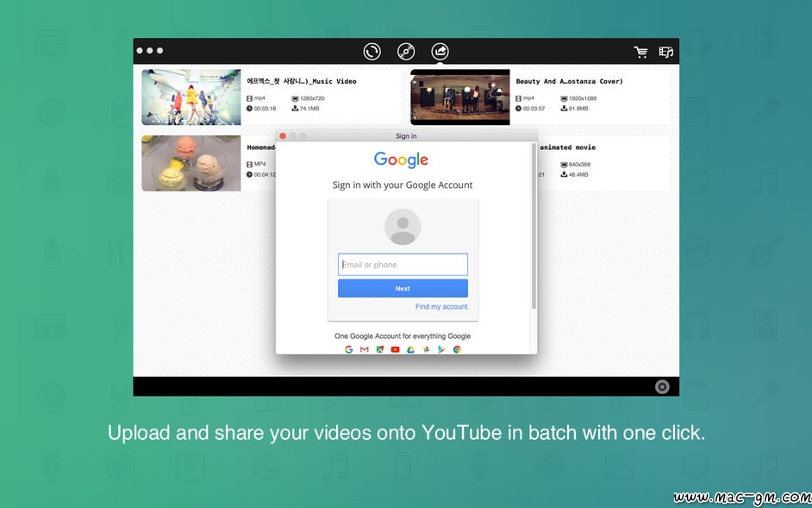Open the shopping cart purchase icon
Viewport: 812px width, 508px height.
641,52
